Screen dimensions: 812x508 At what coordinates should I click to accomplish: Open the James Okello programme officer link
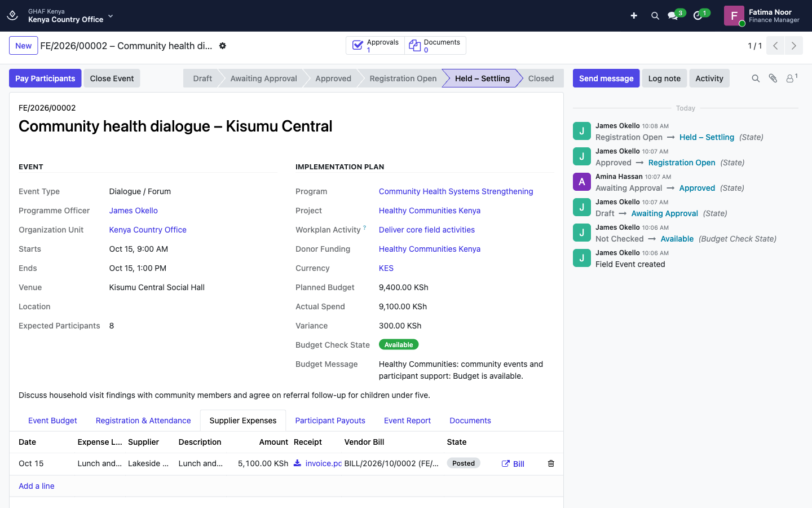tap(134, 211)
